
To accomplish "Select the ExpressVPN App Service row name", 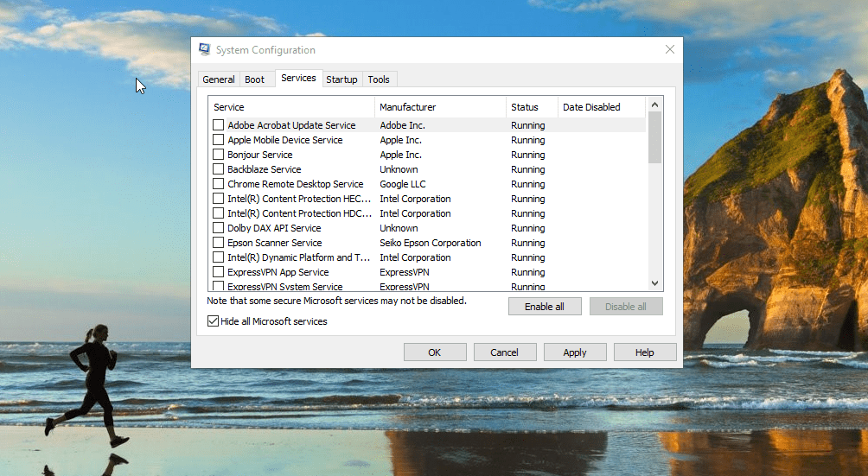I will click(278, 272).
